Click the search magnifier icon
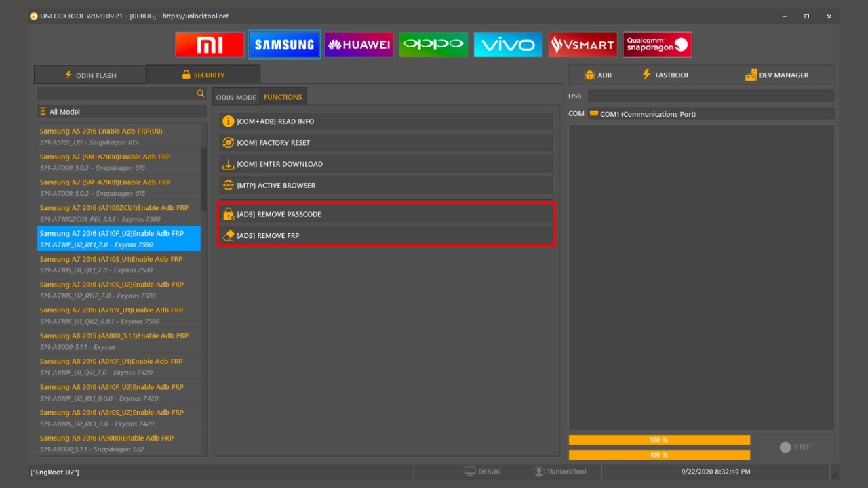 (x=201, y=94)
